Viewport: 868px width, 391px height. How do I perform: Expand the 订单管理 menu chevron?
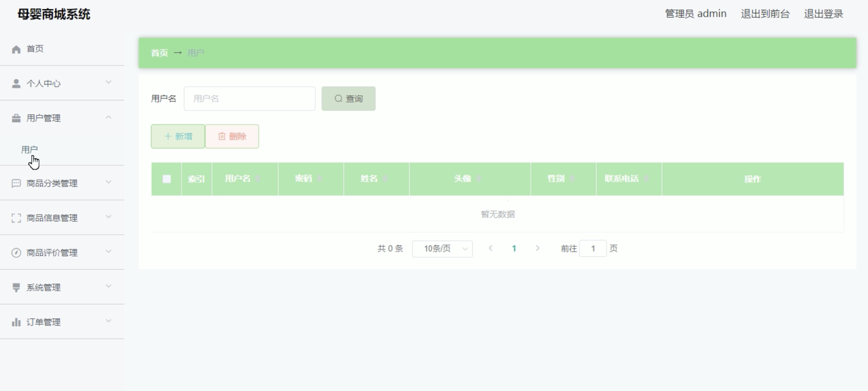click(x=108, y=321)
